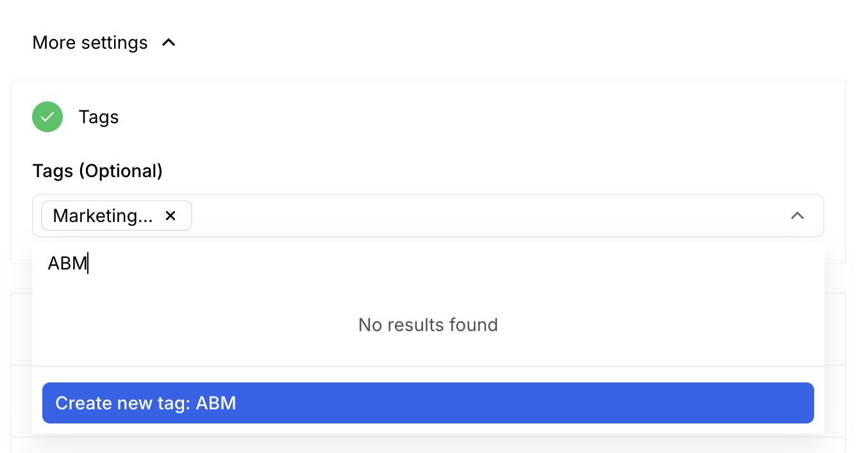The image size is (868, 453).
Task: Create new tag: ABM
Action: (428, 403)
